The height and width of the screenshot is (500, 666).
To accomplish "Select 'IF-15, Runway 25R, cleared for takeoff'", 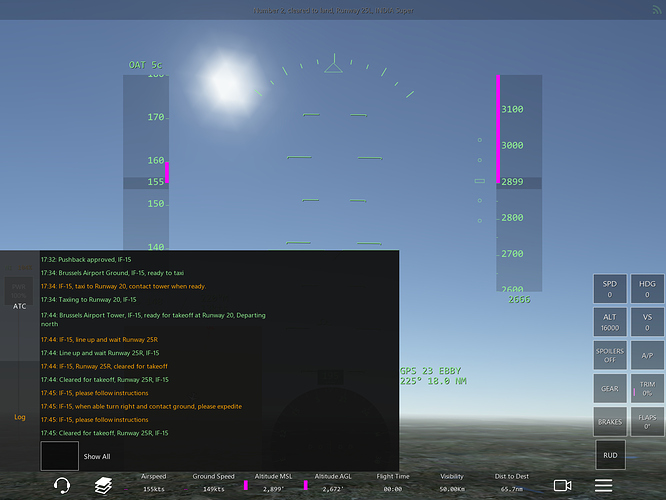I will (104, 366).
